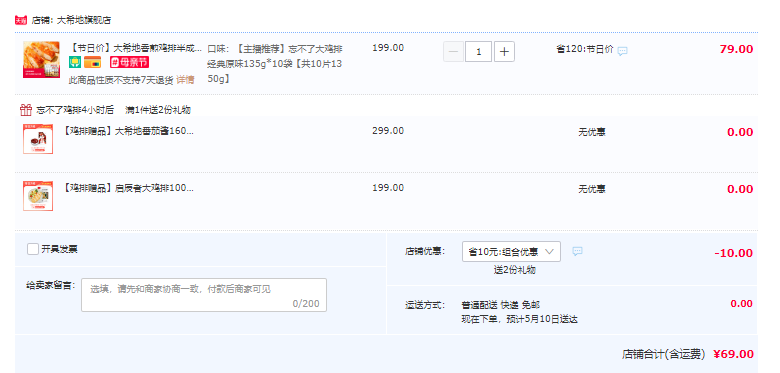Enable the 开具发票 invoice checkbox
Screen dimensions: 780x373
(33, 249)
